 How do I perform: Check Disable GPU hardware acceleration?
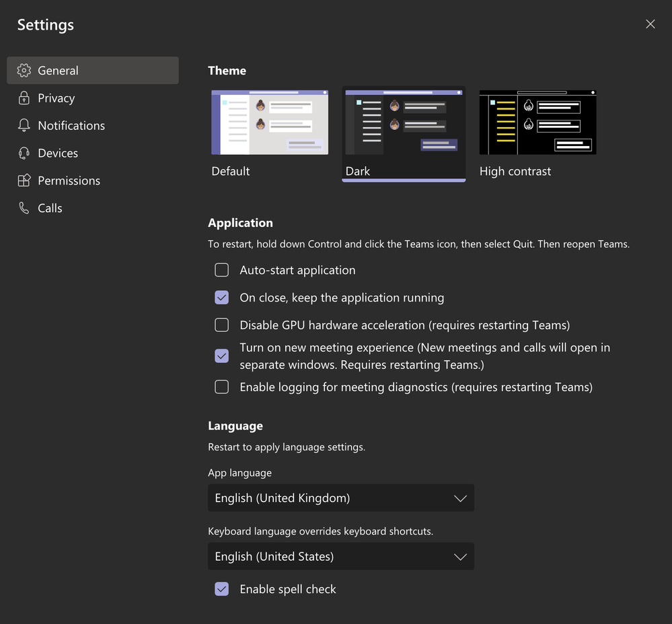221,326
